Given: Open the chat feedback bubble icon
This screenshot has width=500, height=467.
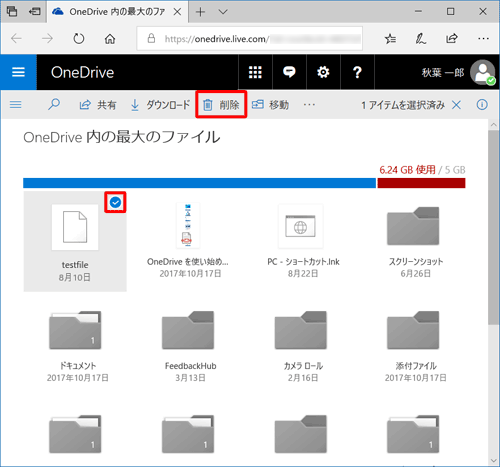Looking at the screenshot, I should pyautogui.click(x=289, y=72).
